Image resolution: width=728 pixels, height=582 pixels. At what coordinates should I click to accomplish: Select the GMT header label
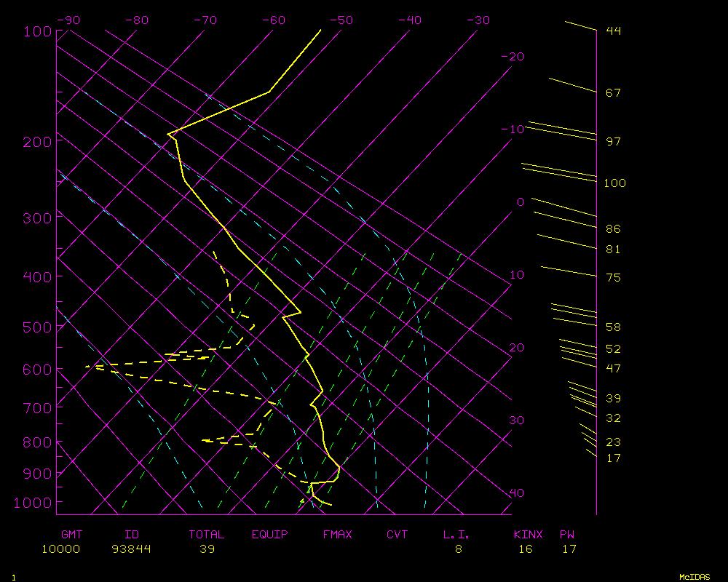click(x=71, y=535)
